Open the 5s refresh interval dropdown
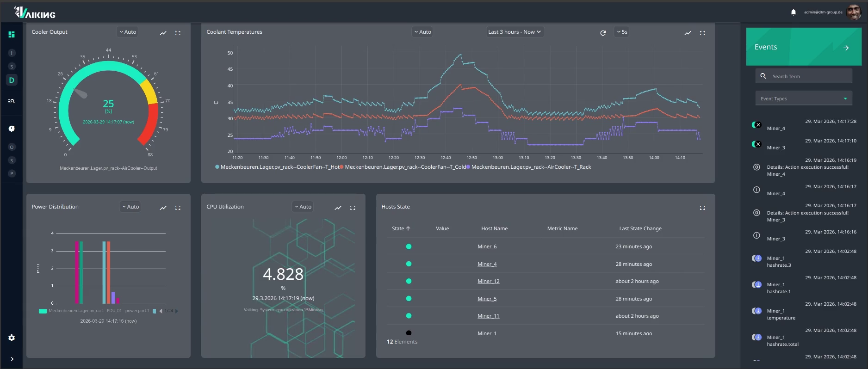Viewport: 868px width, 369px height. point(621,32)
